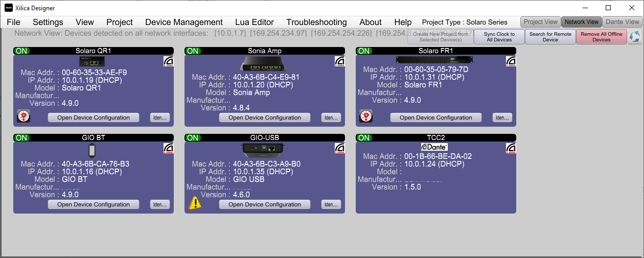Click the clock alert icon on Solaro FR1

pos(365,116)
